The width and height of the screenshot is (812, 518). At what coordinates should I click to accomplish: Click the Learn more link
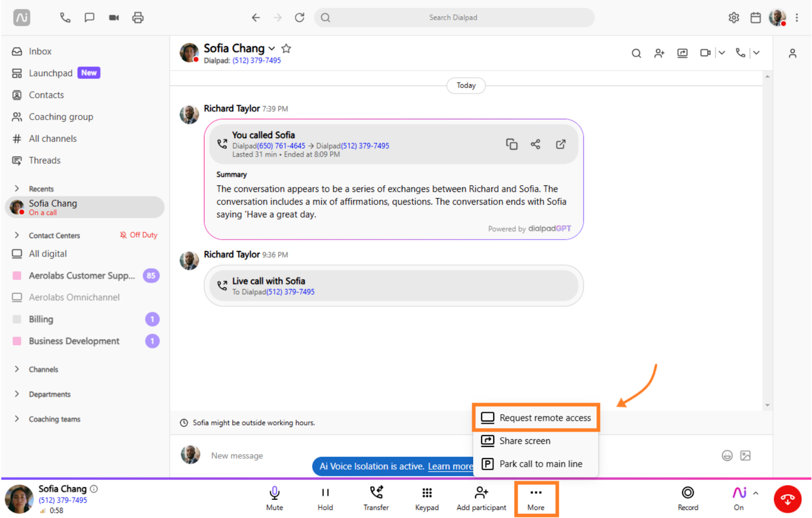click(x=450, y=466)
